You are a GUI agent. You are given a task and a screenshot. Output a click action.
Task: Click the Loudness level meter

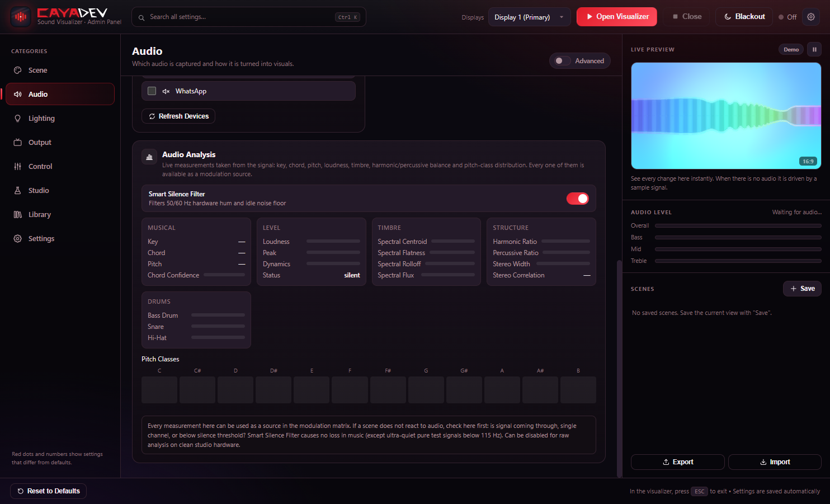[333, 242]
